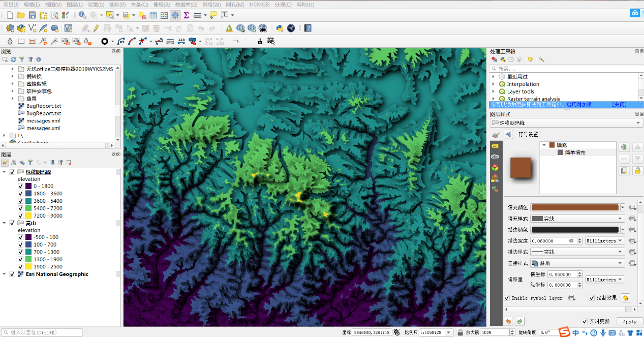Click the customize draw effects star icon
The height and width of the screenshot is (337, 644).
[x=625, y=298]
